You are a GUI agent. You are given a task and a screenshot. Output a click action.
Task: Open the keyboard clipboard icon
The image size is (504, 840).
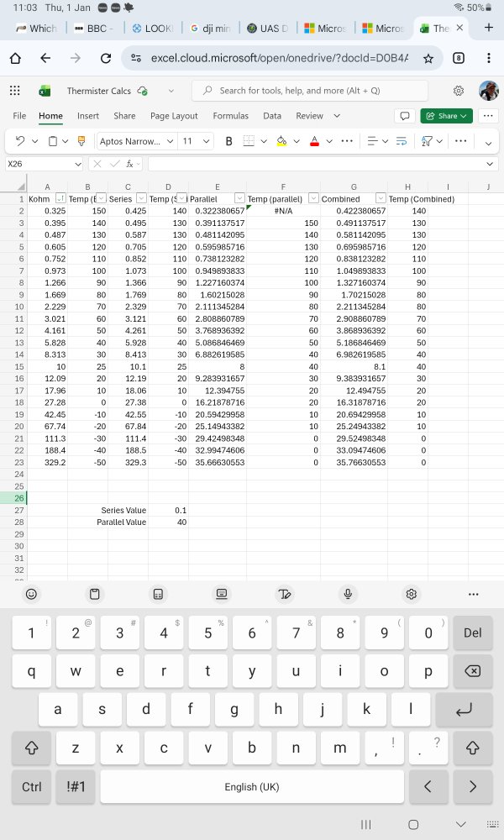94,594
